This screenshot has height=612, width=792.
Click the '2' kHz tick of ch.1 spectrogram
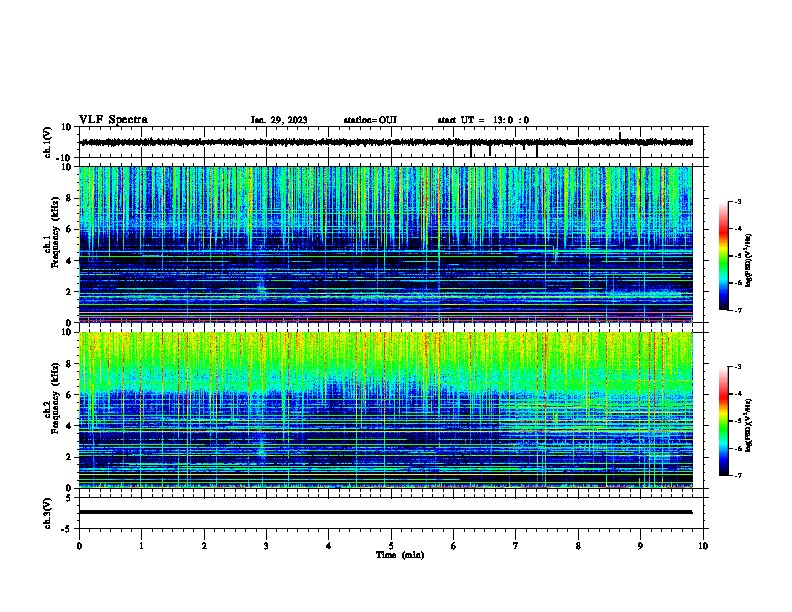tap(69, 291)
